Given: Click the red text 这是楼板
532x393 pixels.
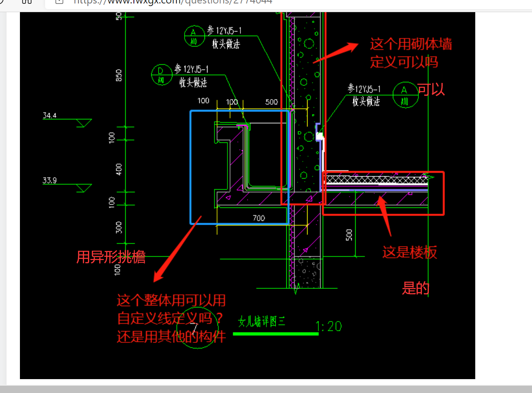Looking at the screenshot, I should click(x=409, y=252).
